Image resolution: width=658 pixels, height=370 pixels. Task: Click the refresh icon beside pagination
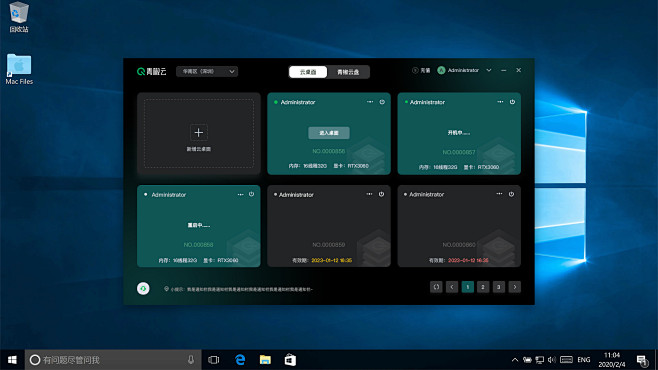436,287
